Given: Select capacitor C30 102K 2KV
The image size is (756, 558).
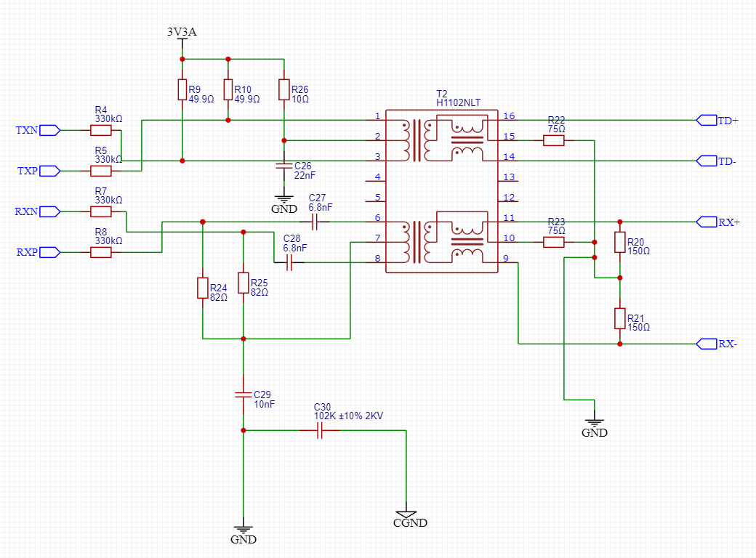Looking at the screenshot, I should click(319, 430).
